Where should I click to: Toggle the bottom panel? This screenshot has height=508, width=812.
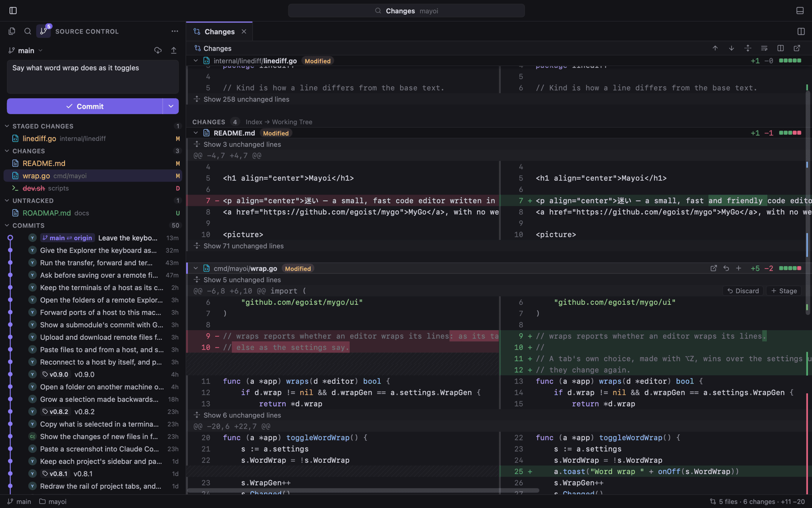point(800,11)
